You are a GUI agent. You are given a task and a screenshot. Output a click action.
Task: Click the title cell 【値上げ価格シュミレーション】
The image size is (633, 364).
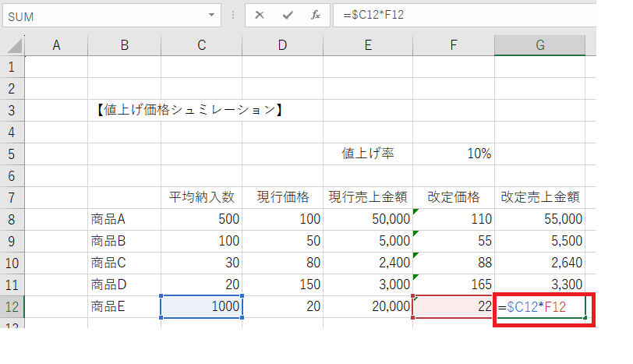point(189,110)
